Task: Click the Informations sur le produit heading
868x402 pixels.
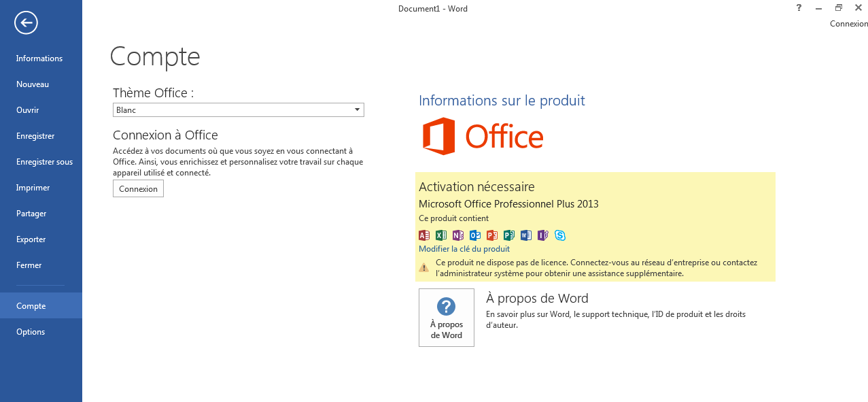Action: pyautogui.click(x=502, y=101)
